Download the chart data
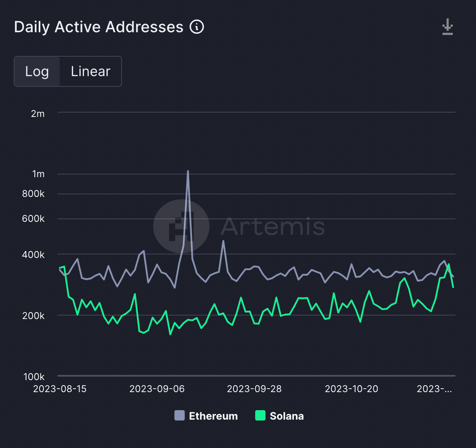Screen dimensions: 476x448 (448, 27)
